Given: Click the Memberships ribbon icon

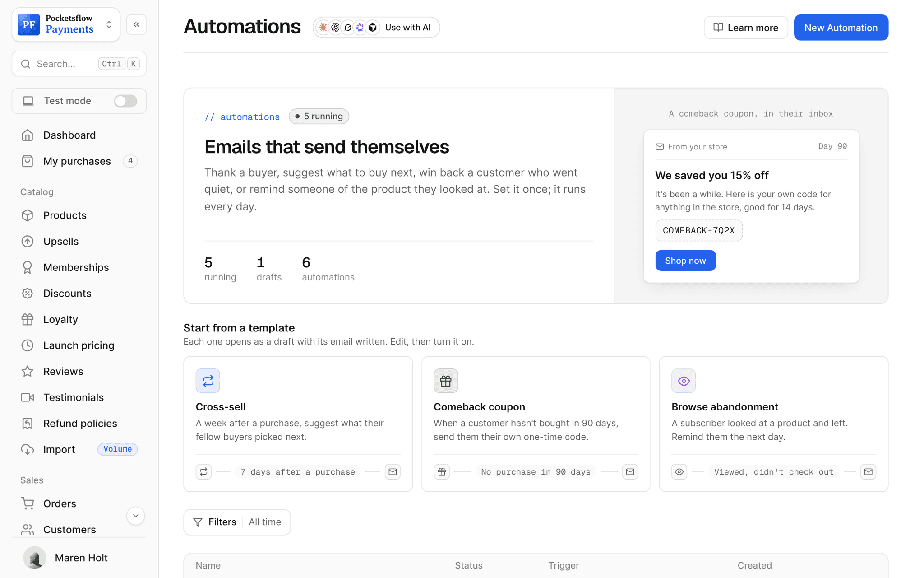Looking at the screenshot, I should (x=28, y=267).
